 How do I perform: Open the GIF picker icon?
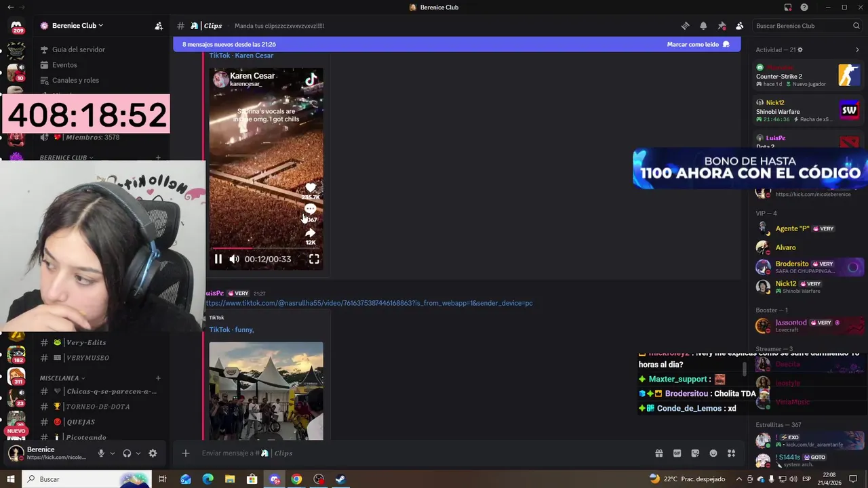[x=677, y=453]
